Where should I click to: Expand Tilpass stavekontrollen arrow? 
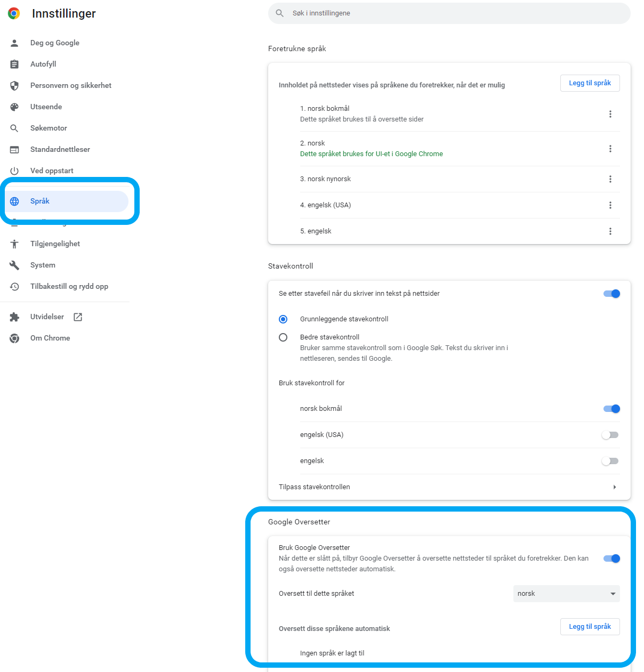point(614,487)
